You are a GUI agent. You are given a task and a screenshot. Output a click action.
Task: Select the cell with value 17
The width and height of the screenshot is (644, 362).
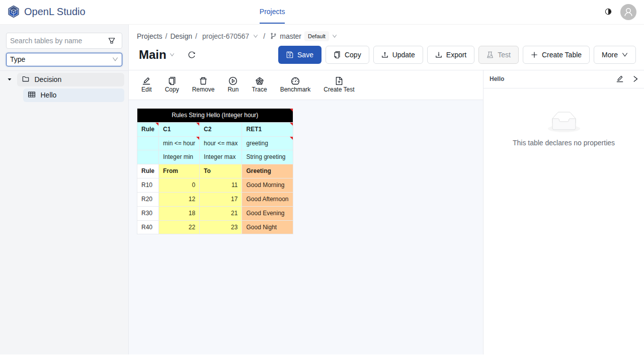tap(221, 199)
